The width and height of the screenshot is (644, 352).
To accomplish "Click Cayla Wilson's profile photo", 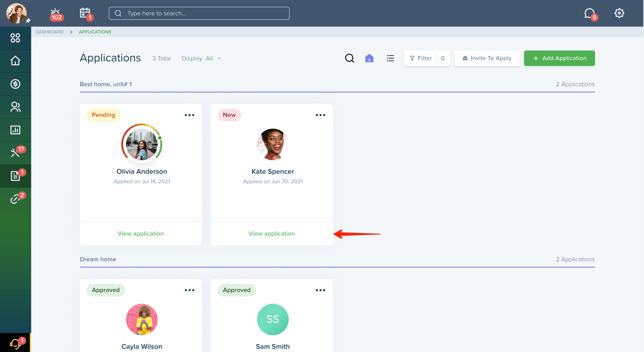I will 142,319.
